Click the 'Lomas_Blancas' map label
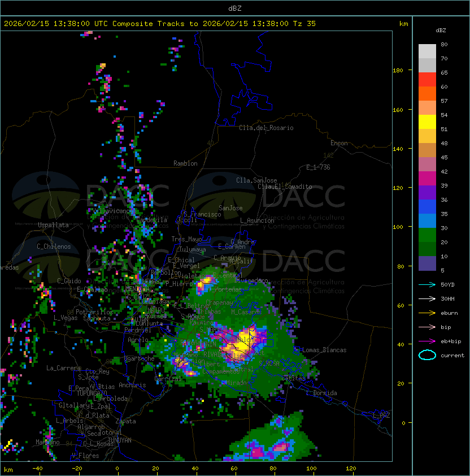 click(324, 350)
